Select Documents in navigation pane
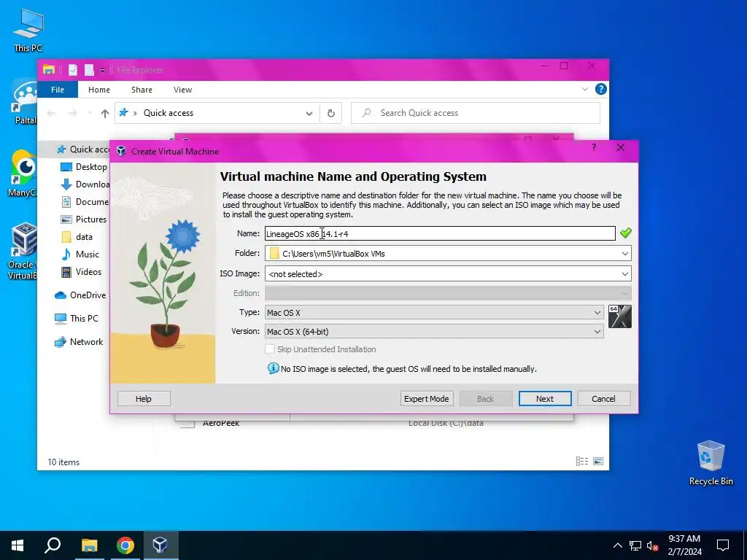The width and height of the screenshot is (747, 560). [85, 202]
